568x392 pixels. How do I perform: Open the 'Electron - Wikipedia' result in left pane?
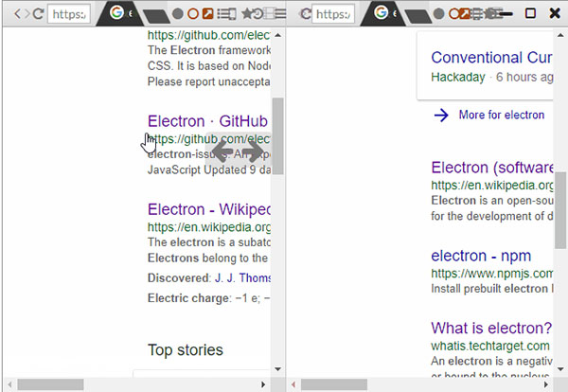click(x=209, y=209)
